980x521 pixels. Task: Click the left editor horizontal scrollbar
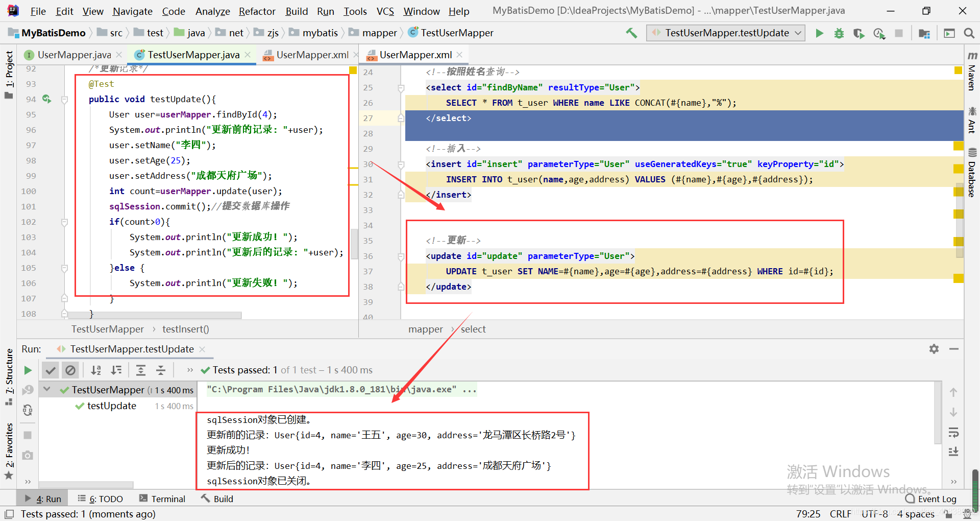pyautogui.click(x=155, y=315)
